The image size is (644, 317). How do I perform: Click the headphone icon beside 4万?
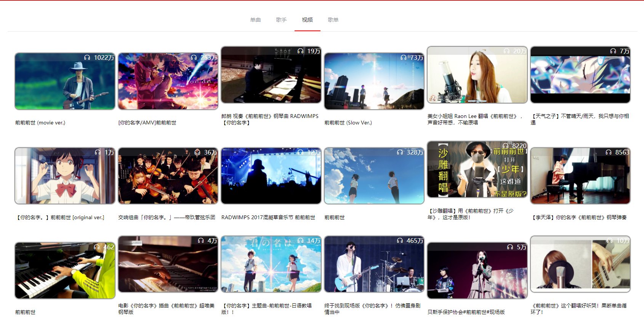[201, 241]
